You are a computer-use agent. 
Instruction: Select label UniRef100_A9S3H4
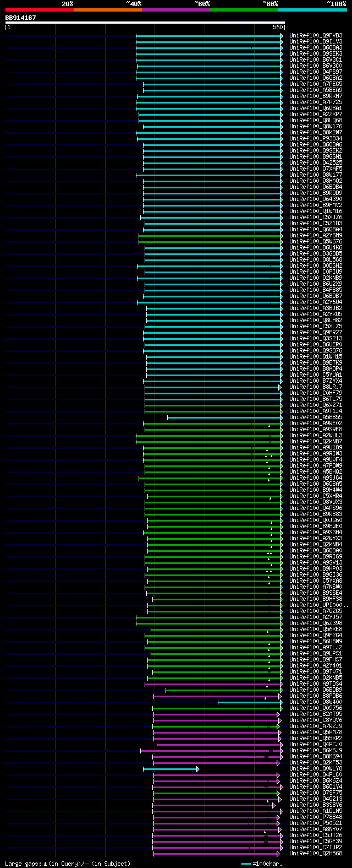pos(316,533)
